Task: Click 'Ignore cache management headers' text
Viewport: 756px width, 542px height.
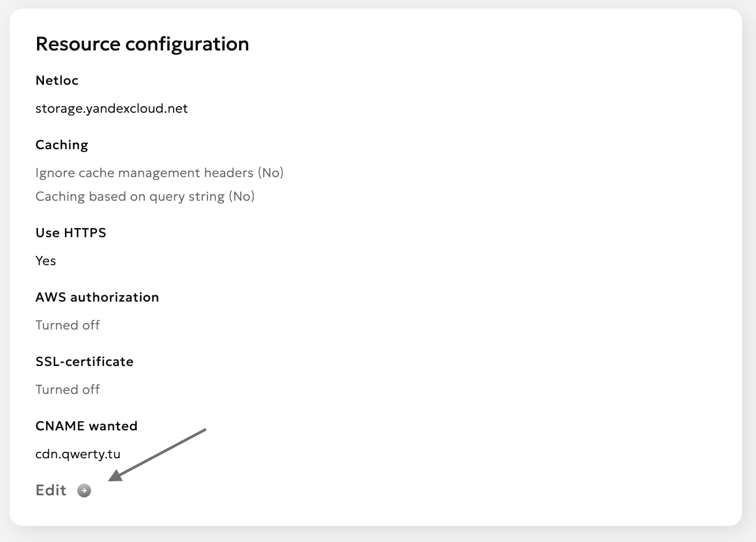Action: 144,173
